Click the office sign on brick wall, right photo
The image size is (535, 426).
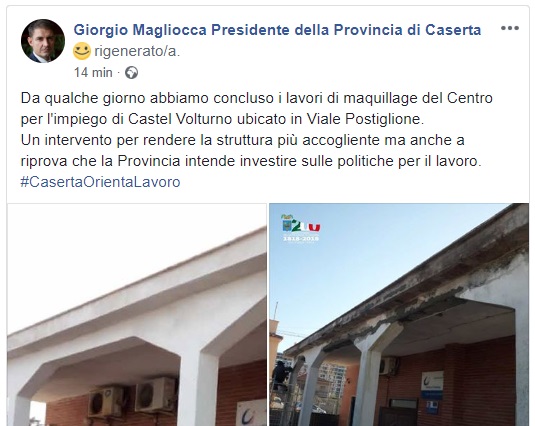click(x=432, y=385)
